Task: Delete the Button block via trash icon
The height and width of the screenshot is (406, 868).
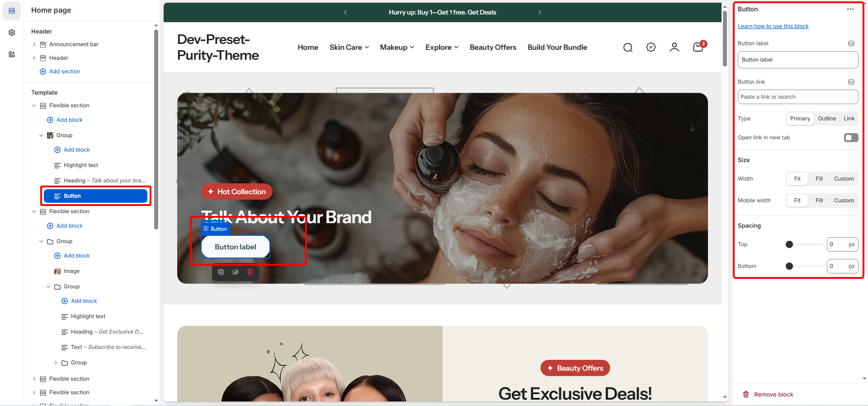Action: tap(250, 272)
